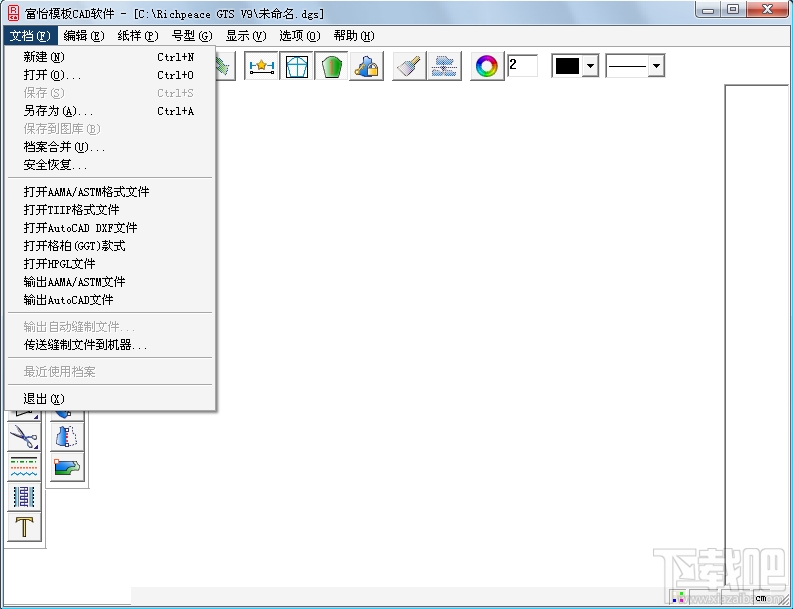
Task: Choose 输出AAMA/ASTM文件 entry
Action: 110,282
